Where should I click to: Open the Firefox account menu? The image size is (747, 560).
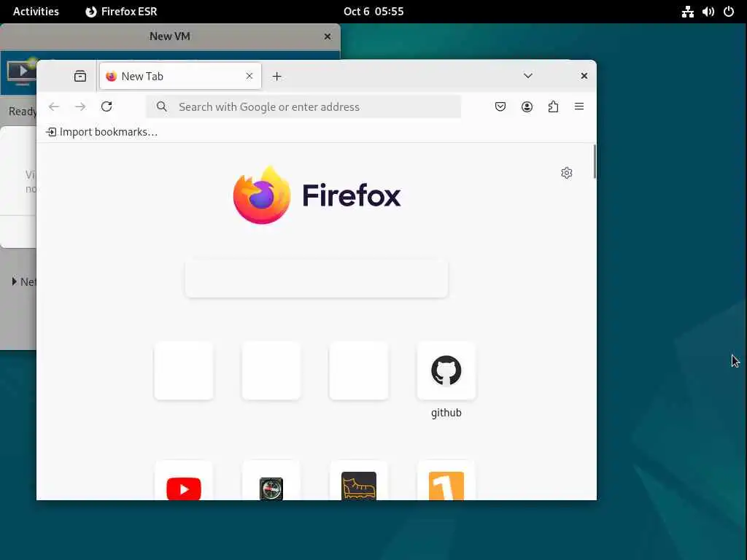coord(527,106)
